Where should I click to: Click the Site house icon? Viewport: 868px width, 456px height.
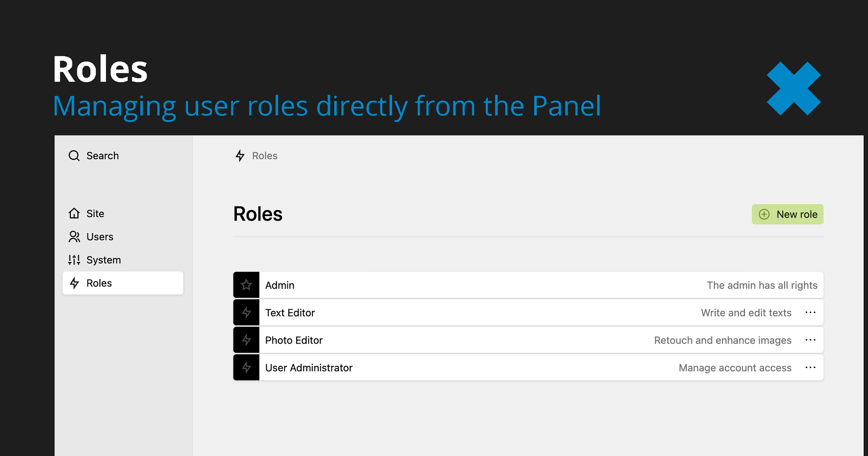74,213
